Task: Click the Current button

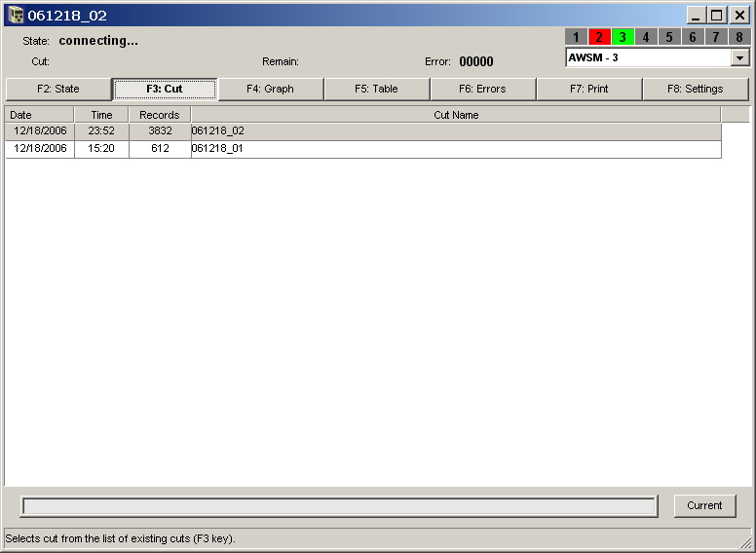Action: point(704,505)
